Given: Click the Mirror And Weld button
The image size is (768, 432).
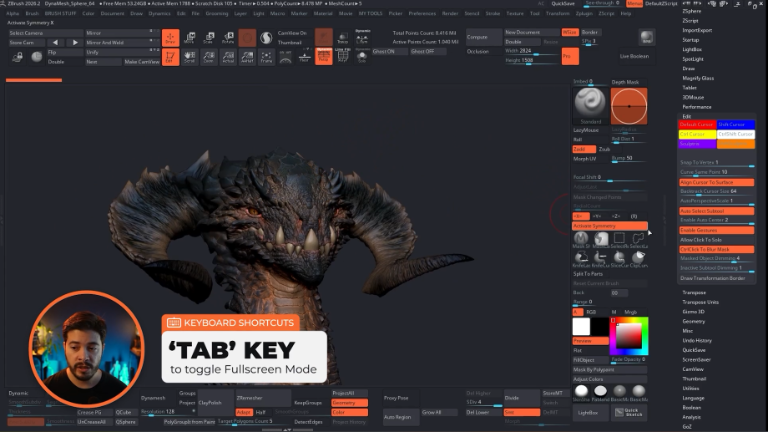Looking at the screenshot, I should click(121, 43).
